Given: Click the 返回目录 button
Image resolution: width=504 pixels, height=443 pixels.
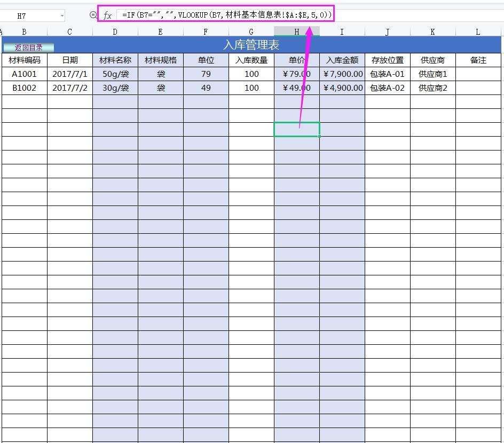Looking at the screenshot, I should point(29,48).
